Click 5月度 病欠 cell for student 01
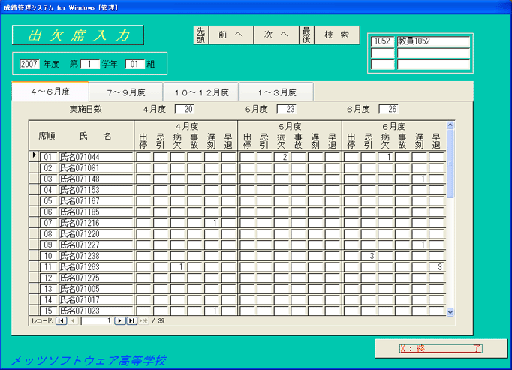Image resolution: width=512 pixels, height=370 pixels. (x=282, y=157)
